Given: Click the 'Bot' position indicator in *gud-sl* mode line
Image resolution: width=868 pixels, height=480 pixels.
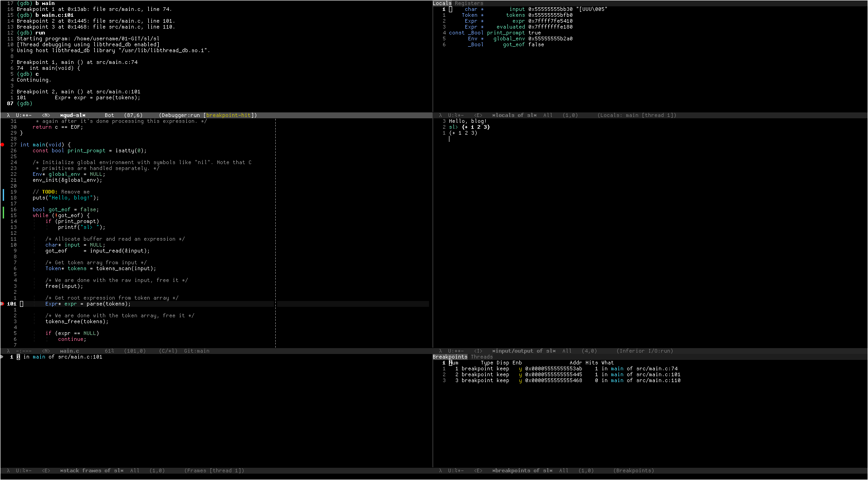Looking at the screenshot, I should click(109, 115).
